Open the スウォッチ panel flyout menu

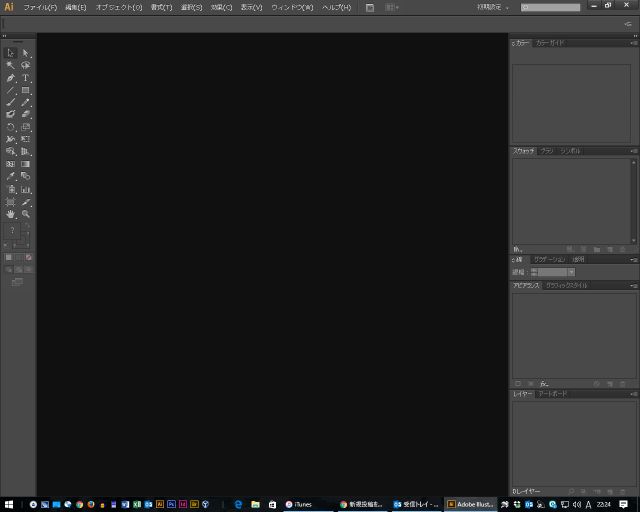634,151
